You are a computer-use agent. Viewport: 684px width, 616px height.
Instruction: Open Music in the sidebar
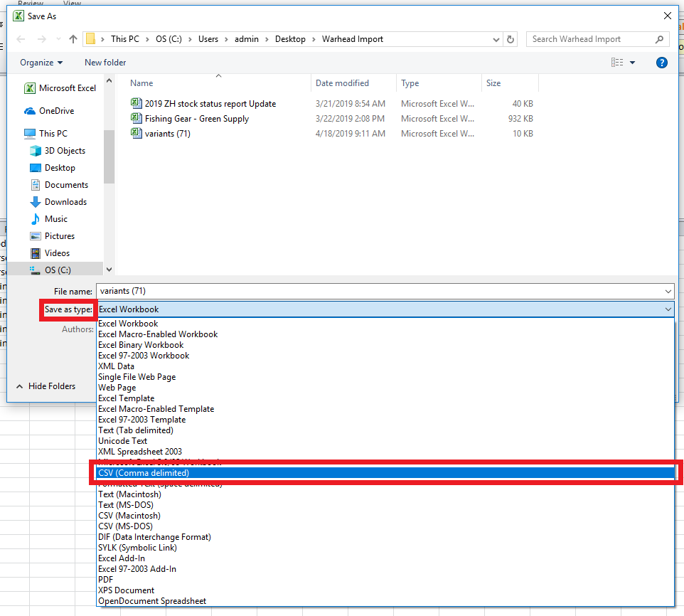pyautogui.click(x=48, y=219)
